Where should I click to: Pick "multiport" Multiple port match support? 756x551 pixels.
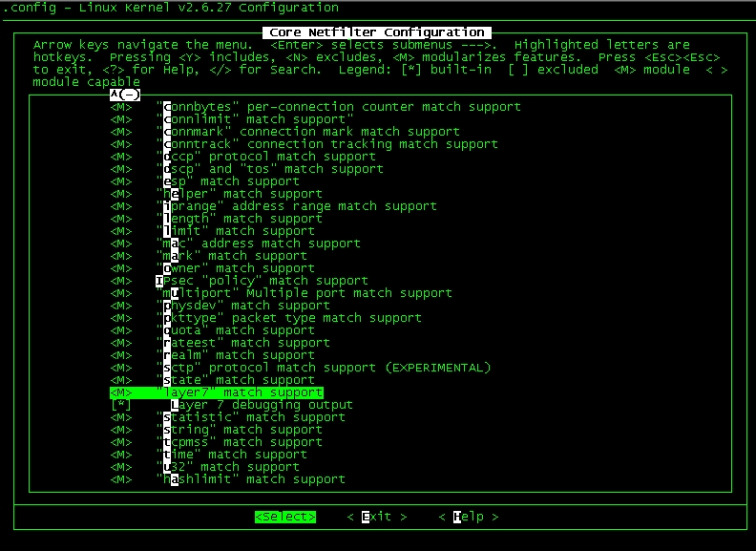[x=292, y=293]
